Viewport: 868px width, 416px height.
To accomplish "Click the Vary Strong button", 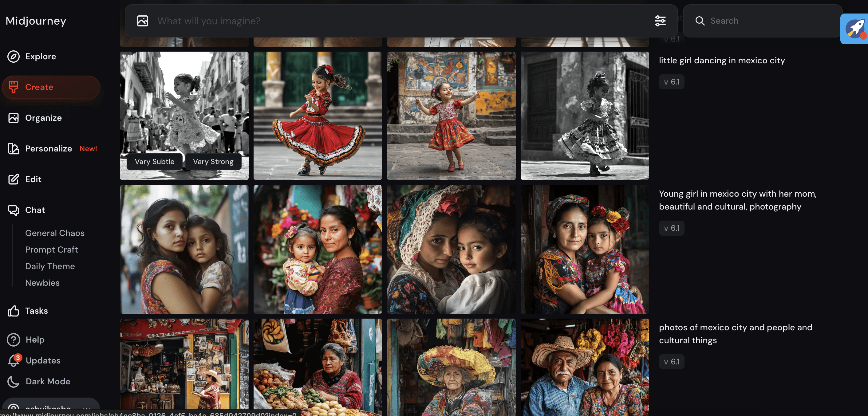I will 213,162.
